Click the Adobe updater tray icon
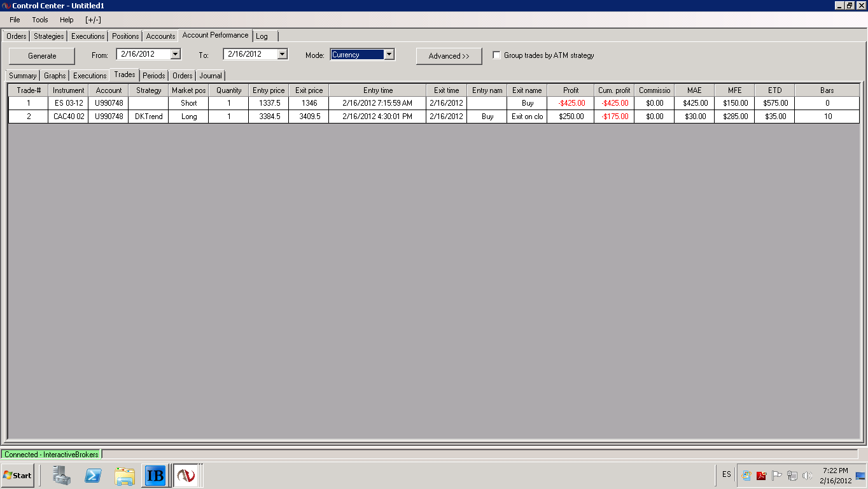This screenshot has width=868, height=489. (761, 475)
